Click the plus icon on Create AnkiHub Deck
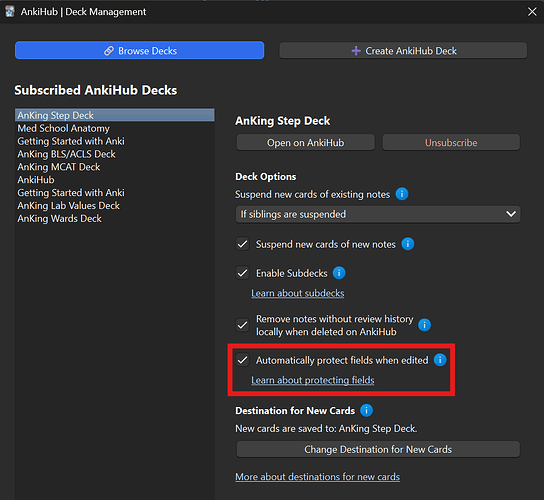The height and width of the screenshot is (500, 544). (356, 51)
